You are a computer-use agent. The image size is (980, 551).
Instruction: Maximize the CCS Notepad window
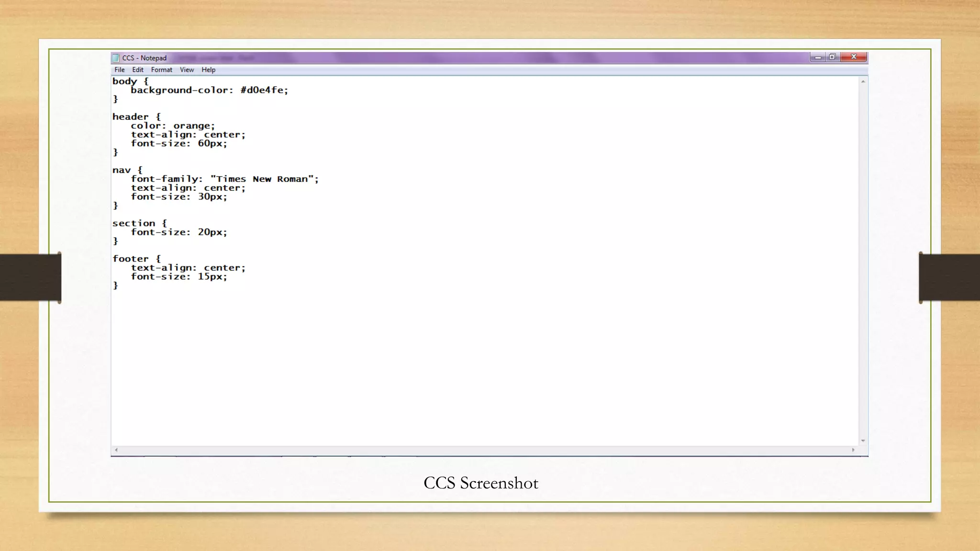pyautogui.click(x=832, y=57)
